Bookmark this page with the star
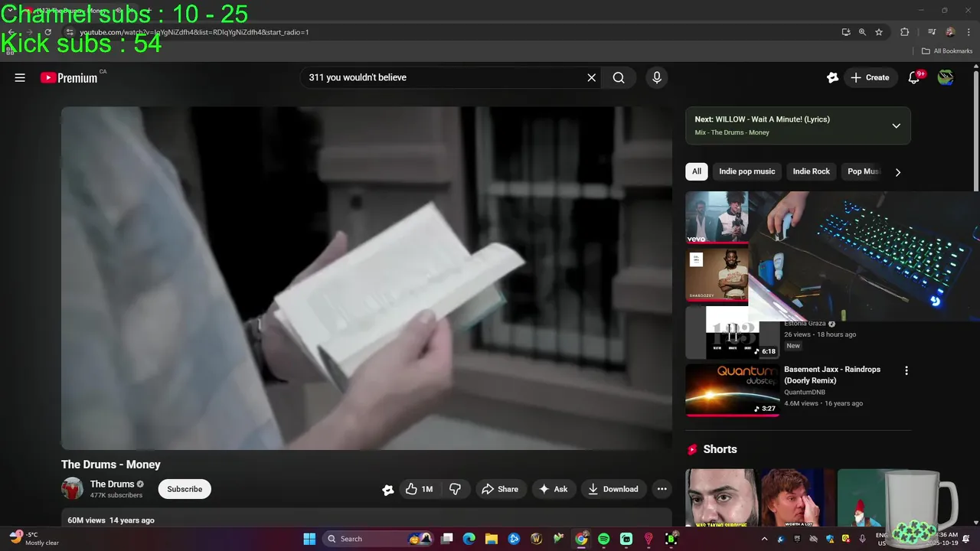Image resolution: width=980 pixels, height=551 pixels. pyautogui.click(x=879, y=32)
